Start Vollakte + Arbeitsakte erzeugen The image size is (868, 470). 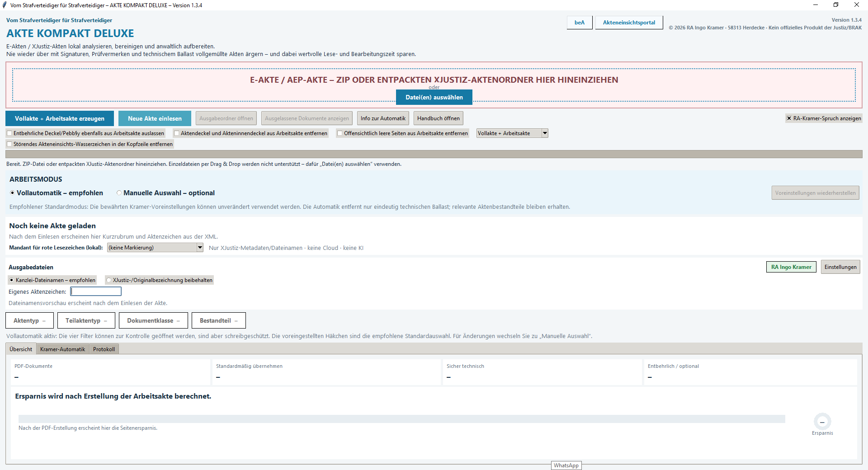[60, 118]
